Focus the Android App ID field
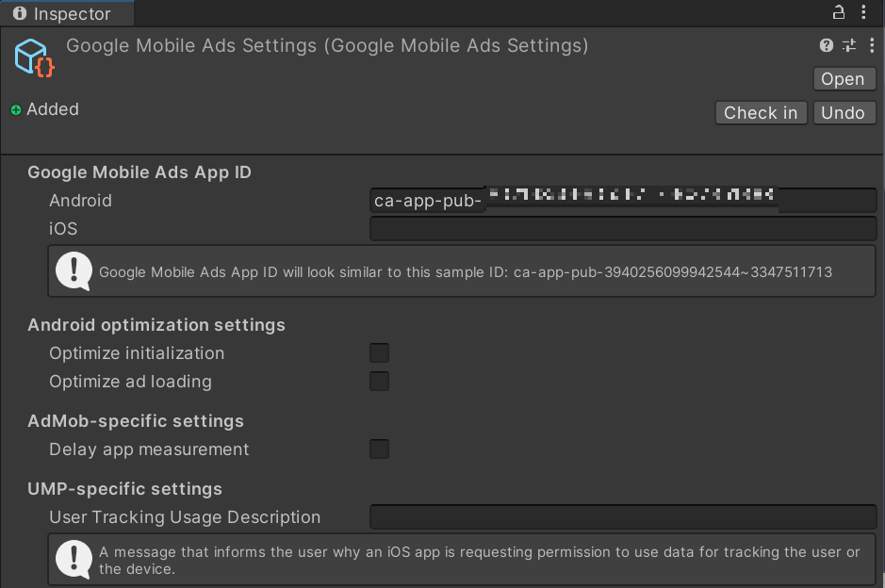885x588 pixels. click(x=623, y=201)
